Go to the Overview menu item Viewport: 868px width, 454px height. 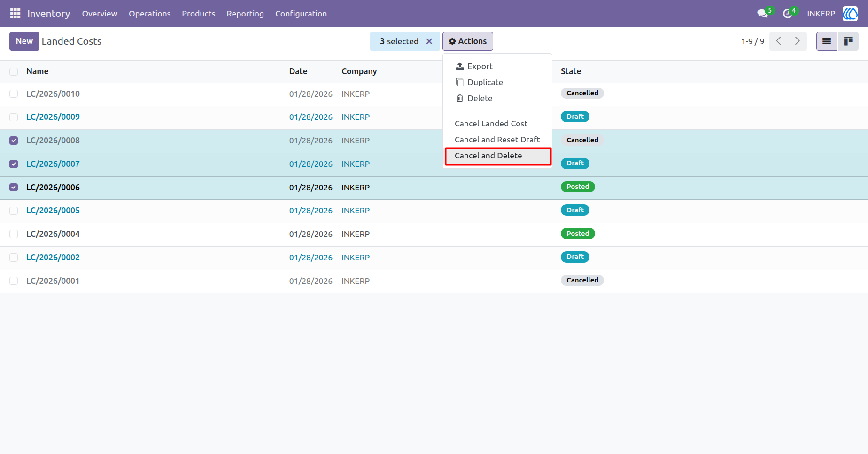(x=100, y=14)
